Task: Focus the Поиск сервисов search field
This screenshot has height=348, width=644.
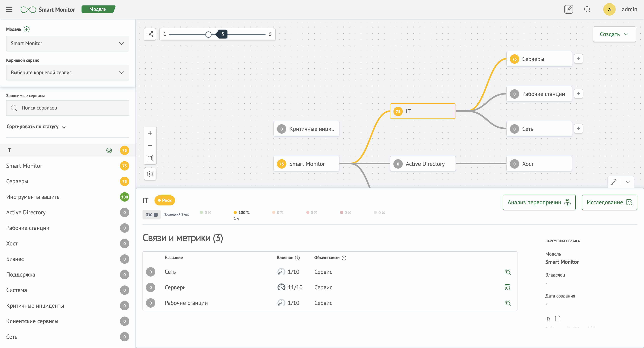Action: pyautogui.click(x=68, y=108)
